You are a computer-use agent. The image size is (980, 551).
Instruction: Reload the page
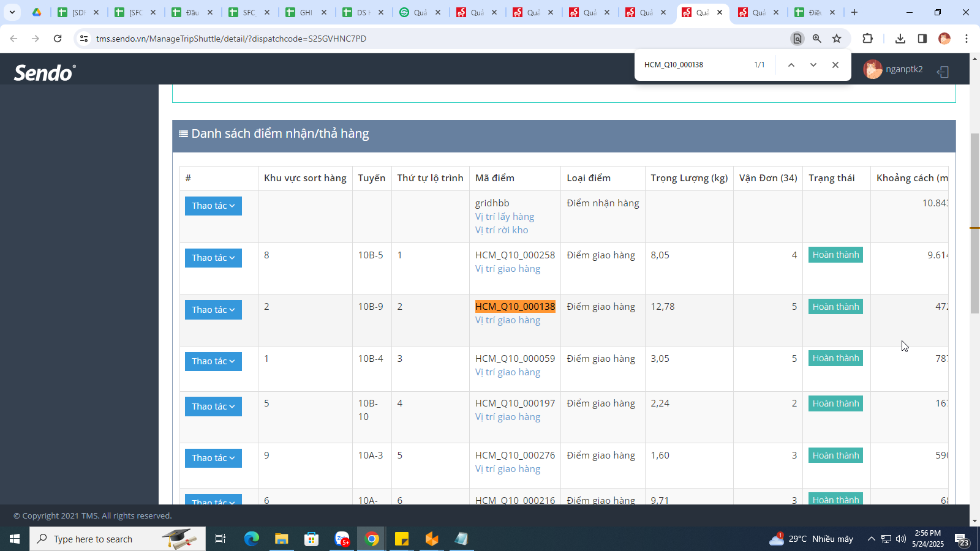click(58, 39)
